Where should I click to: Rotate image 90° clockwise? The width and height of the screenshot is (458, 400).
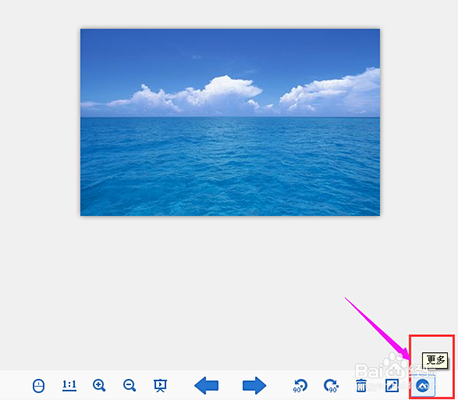tap(331, 386)
